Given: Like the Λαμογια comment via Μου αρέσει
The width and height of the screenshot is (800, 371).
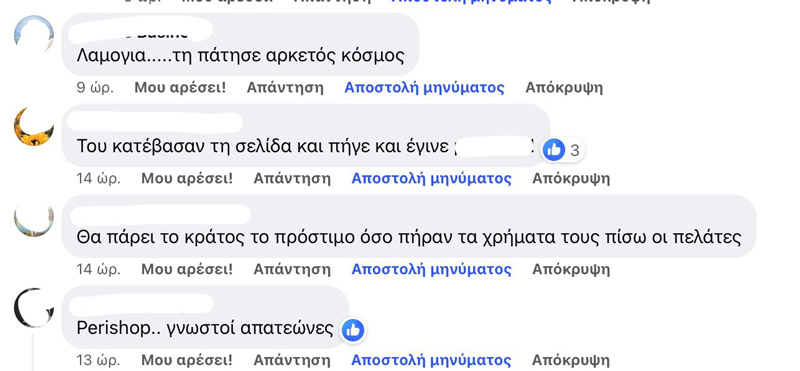Looking at the screenshot, I should point(180,88).
